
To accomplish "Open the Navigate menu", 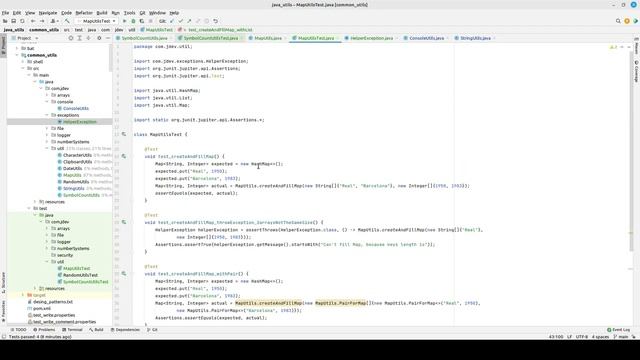I will coord(48,13).
